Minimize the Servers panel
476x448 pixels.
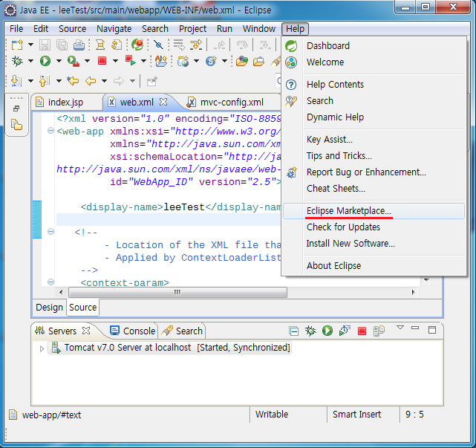(x=415, y=328)
